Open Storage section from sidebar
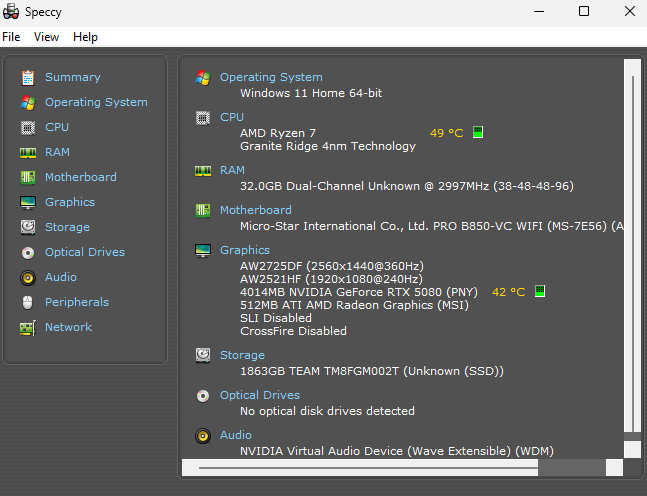Image resolution: width=647 pixels, height=496 pixels. tap(67, 227)
